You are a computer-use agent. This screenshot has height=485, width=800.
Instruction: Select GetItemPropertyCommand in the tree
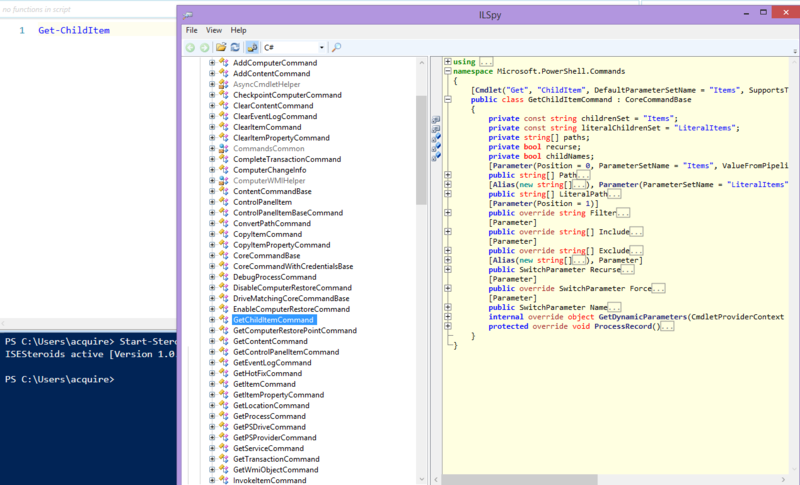[x=279, y=395]
